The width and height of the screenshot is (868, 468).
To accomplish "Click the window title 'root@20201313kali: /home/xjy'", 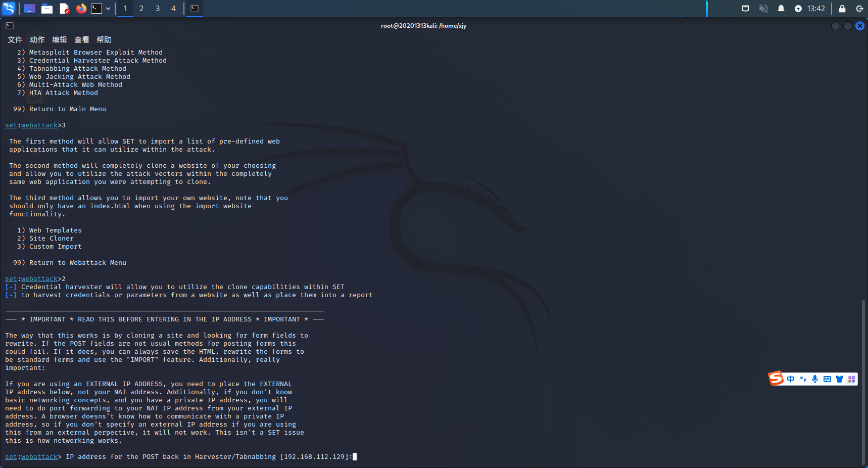I will coord(423,26).
